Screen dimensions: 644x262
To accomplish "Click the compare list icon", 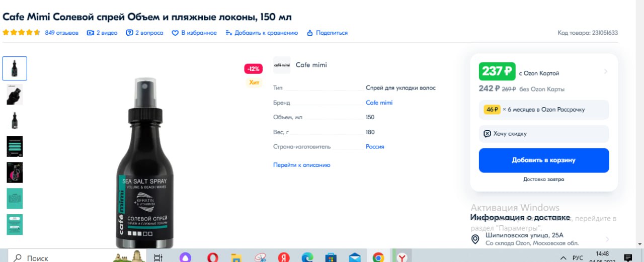I will 229,33.
